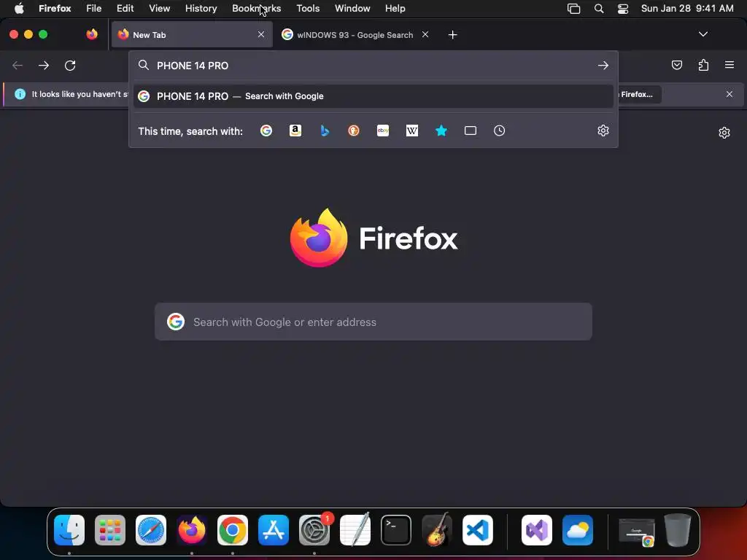Open the Extensions puzzle icon

(x=703, y=65)
